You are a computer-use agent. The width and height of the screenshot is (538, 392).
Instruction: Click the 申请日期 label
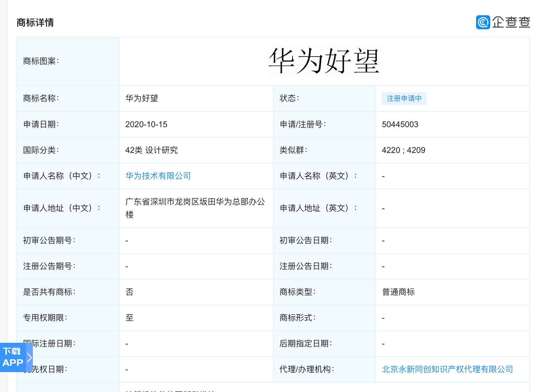(41, 125)
